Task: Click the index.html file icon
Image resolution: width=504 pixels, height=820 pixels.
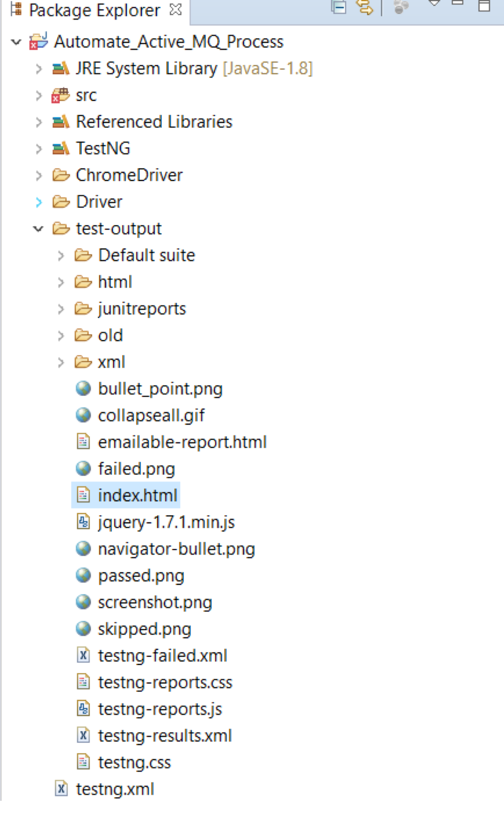Action: pos(83,495)
